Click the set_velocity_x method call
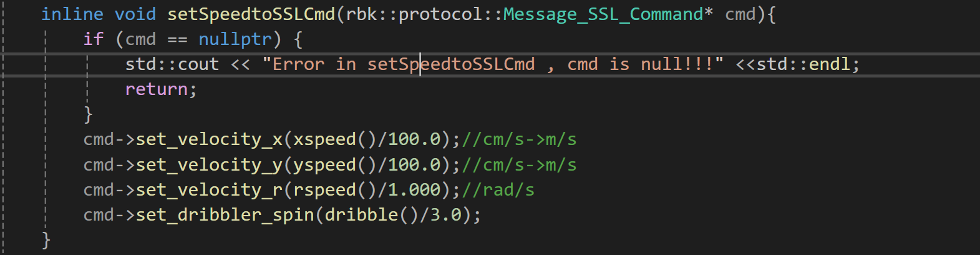Viewport: 980px width, 255px height. click(209, 139)
